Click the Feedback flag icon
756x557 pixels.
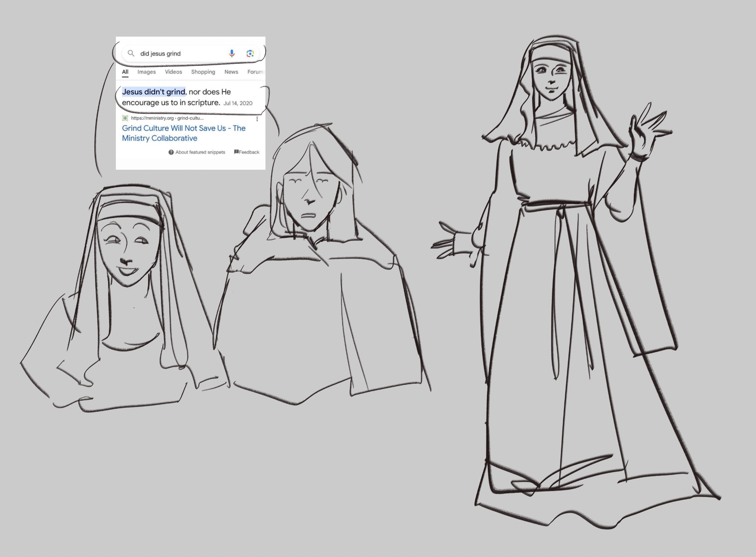click(x=236, y=152)
